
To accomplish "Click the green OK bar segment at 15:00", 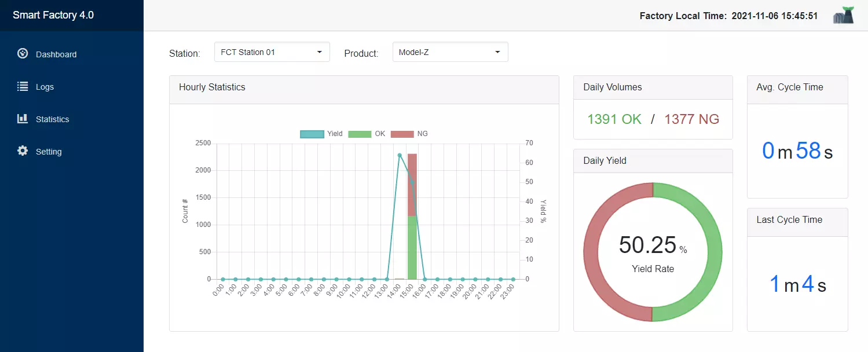I will [x=412, y=248].
